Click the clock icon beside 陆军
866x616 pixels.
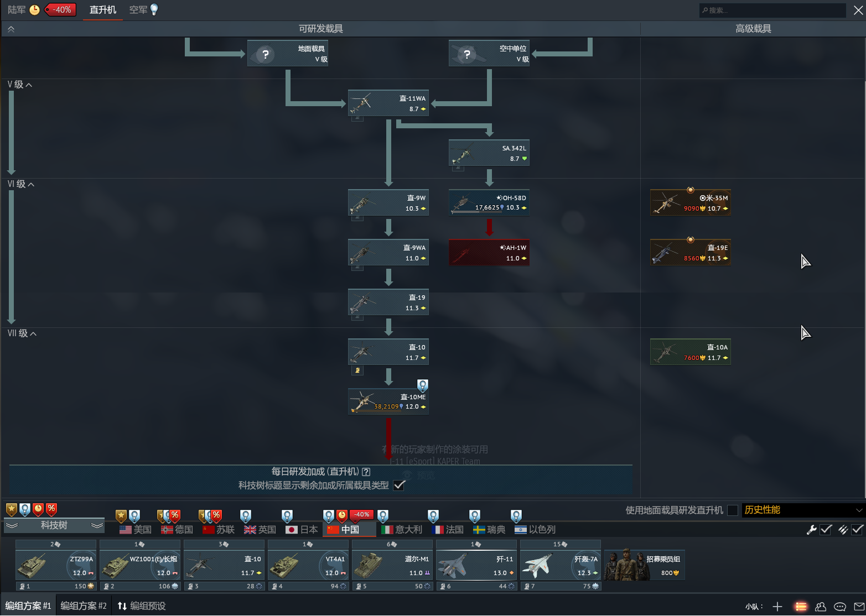point(34,10)
